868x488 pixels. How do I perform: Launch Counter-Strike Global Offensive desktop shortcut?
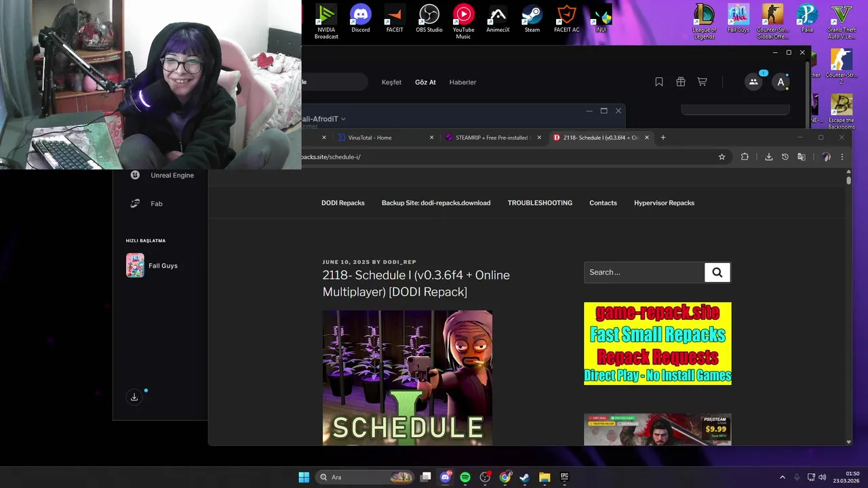(772, 21)
